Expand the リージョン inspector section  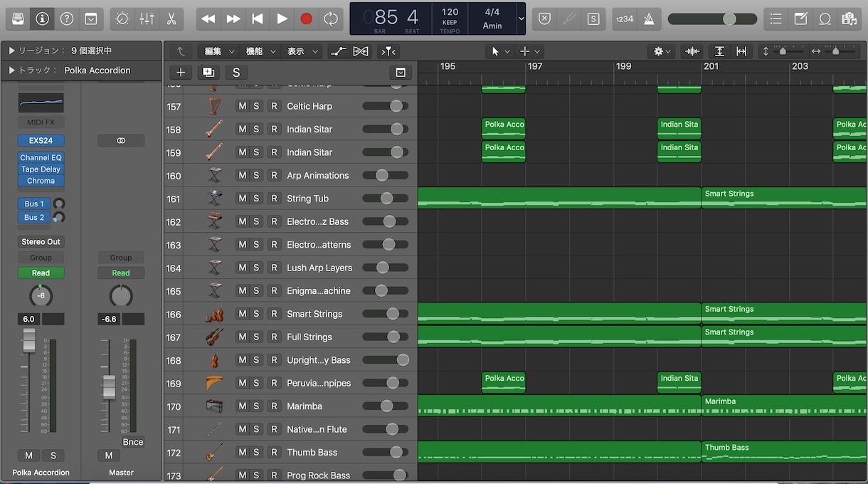(11, 51)
